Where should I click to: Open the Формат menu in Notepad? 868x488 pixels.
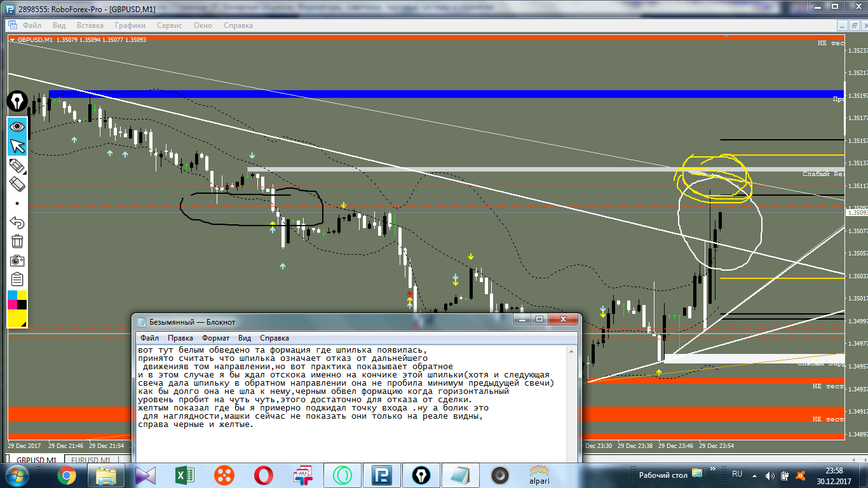click(216, 338)
